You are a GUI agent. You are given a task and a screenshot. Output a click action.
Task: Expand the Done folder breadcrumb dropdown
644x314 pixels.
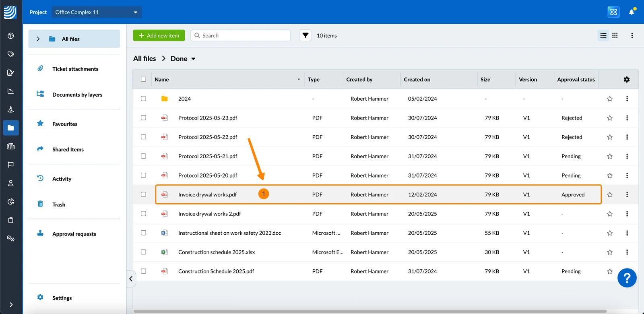[193, 59]
